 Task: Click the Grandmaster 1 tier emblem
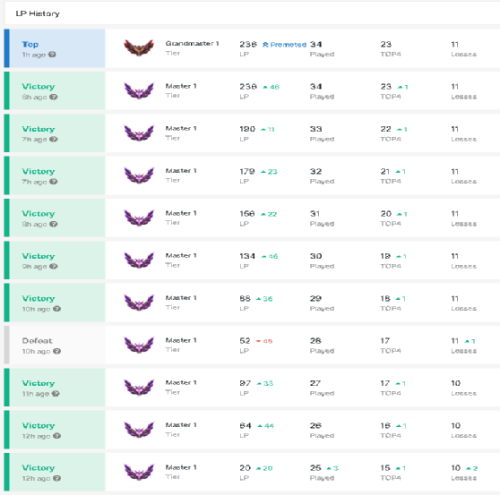tap(139, 47)
